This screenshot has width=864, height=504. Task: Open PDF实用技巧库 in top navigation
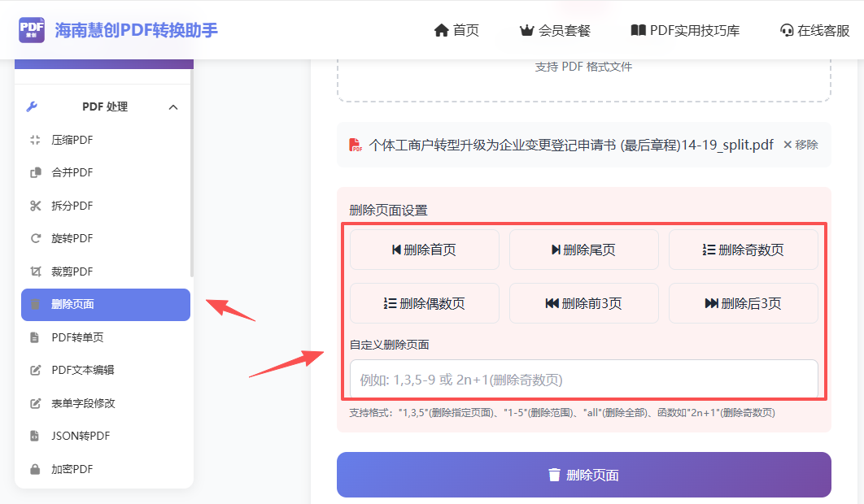click(685, 30)
